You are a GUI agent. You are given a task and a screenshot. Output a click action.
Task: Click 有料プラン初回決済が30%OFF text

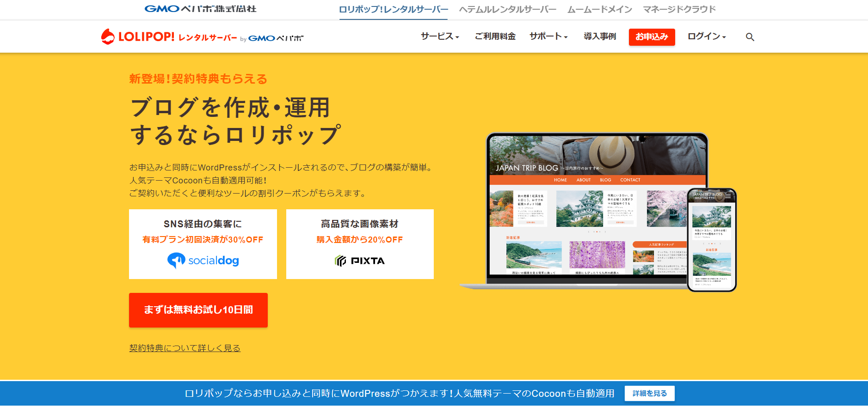203,240
